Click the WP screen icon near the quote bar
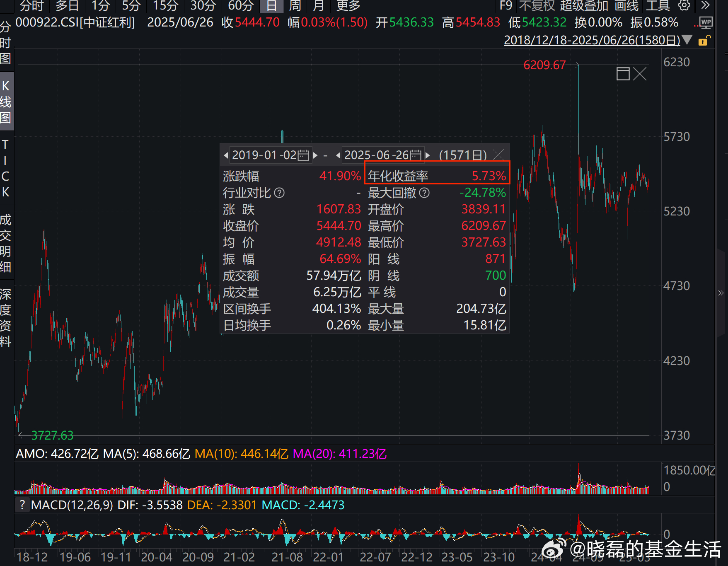This screenshot has height=566, width=728. pos(706,23)
